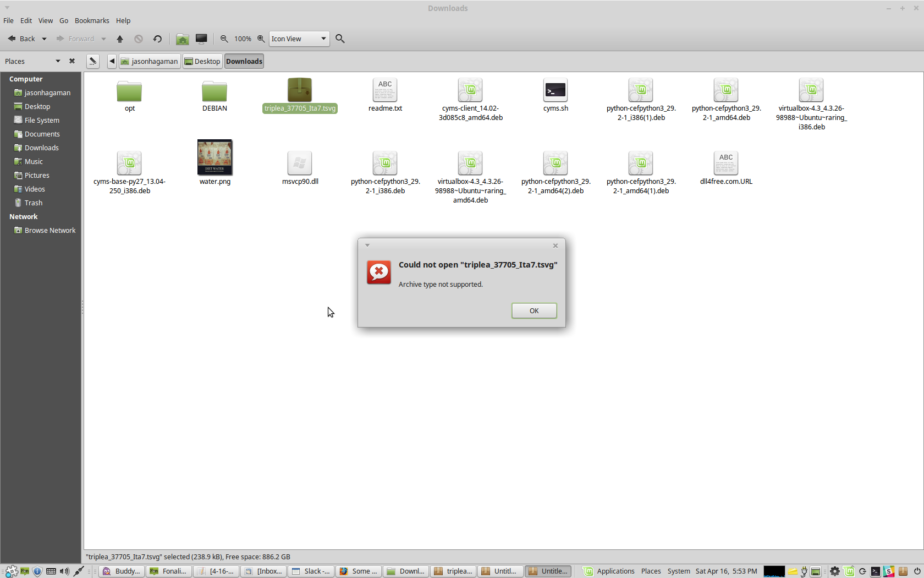This screenshot has width=924, height=578.
Task: Select Downloads path bar button
Action: coord(244,61)
